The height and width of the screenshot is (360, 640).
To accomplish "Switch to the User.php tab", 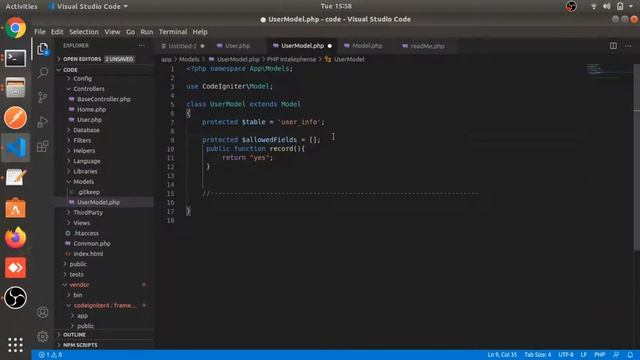I will pos(237,46).
